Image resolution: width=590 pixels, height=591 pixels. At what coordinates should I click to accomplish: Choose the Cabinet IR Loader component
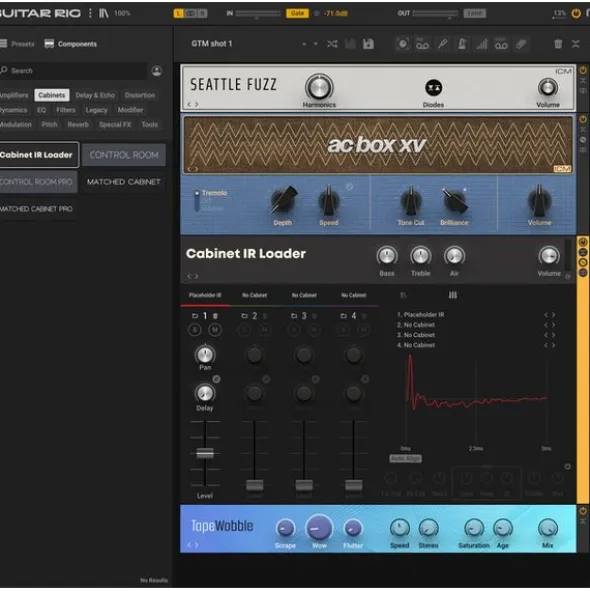coord(39,155)
